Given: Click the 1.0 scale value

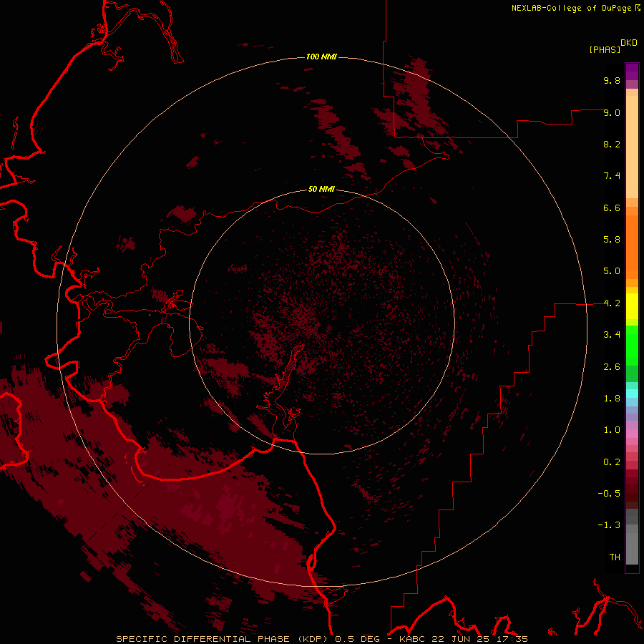Looking at the screenshot, I should click(612, 430).
